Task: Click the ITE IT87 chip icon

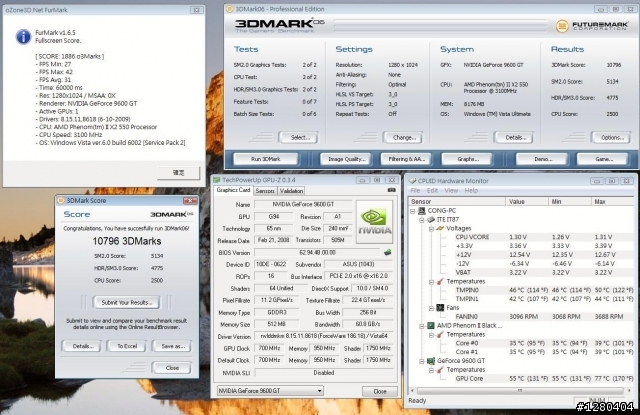Action: [431, 220]
